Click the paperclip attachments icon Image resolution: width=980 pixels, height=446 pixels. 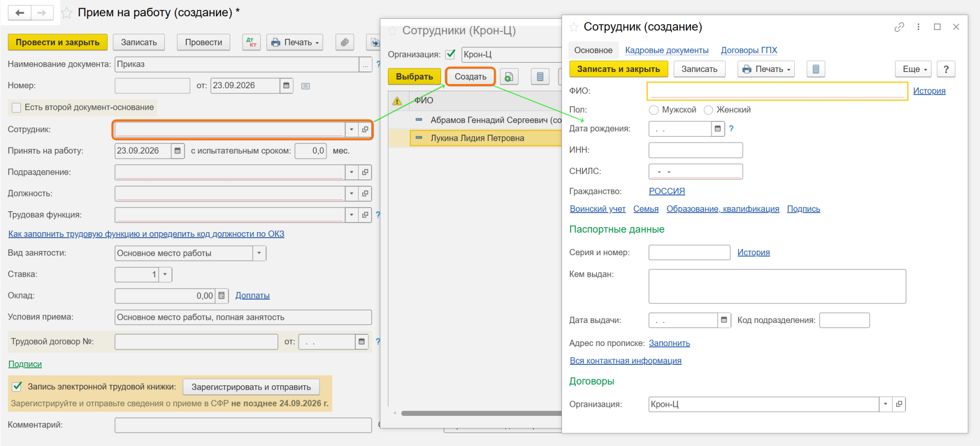(345, 42)
